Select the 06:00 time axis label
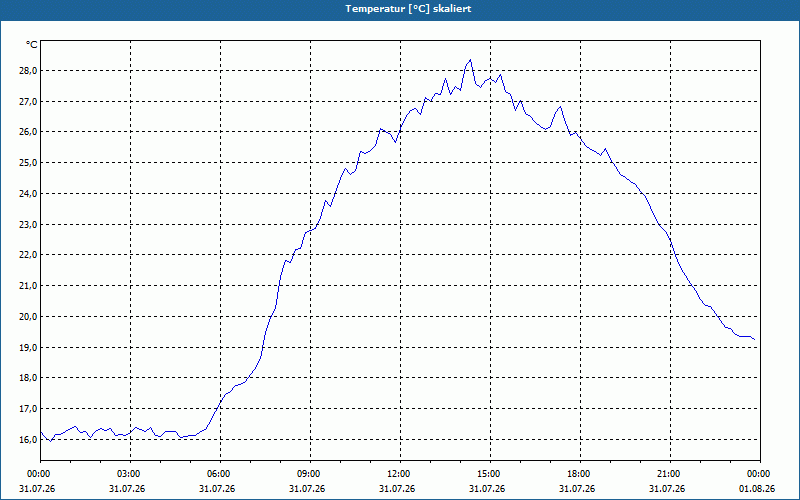Viewport: 800px width, 500px height. pyautogui.click(x=220, y=474)
